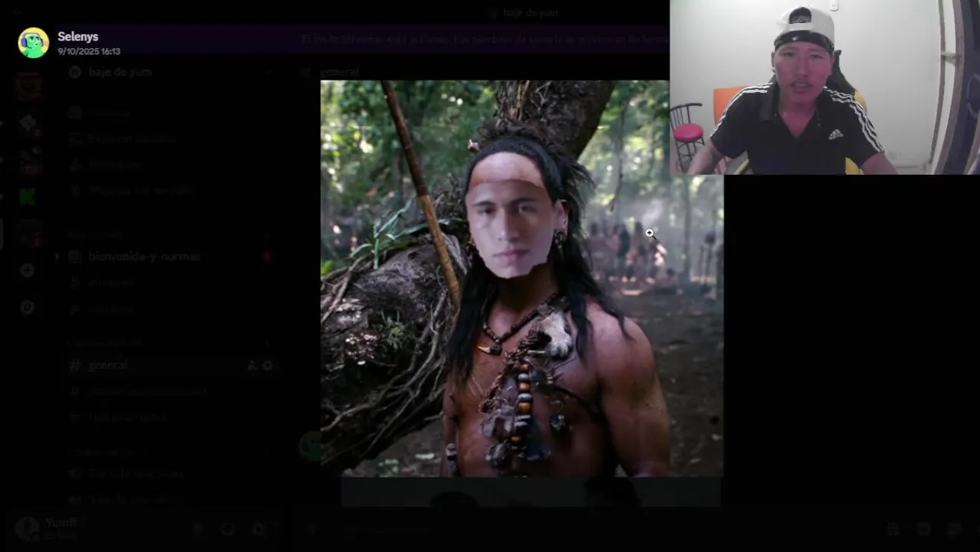Click the 9/10/2025 16:13 timestamp

pos(89,51)
